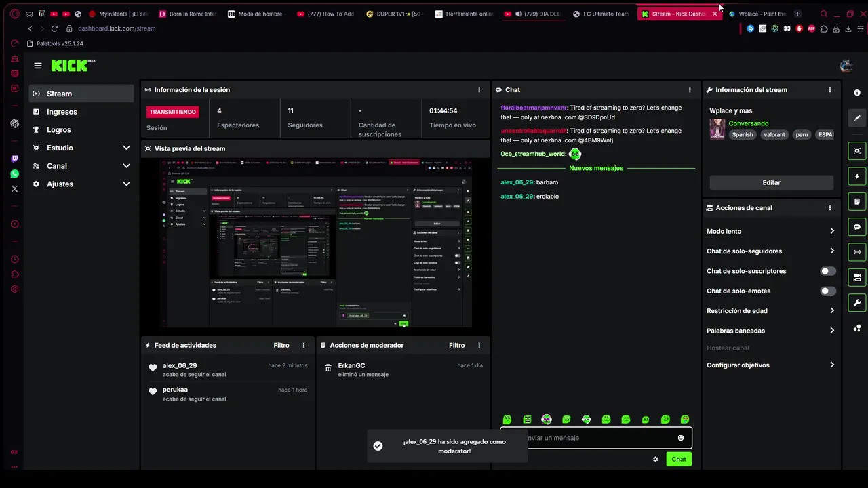The width and height of the screenshot is (868, 488).
Task: Open Adblock Plus extension icon
Action: pos(811,28)
